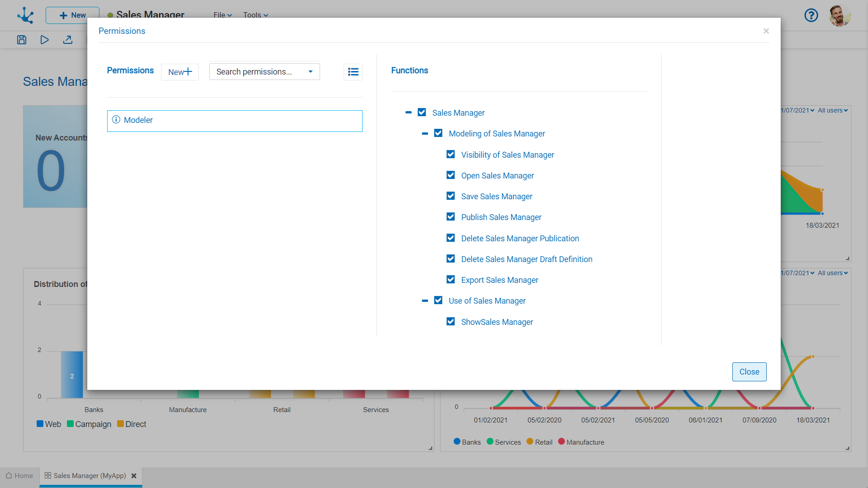Click New+ to add a permission

point(180,72)
